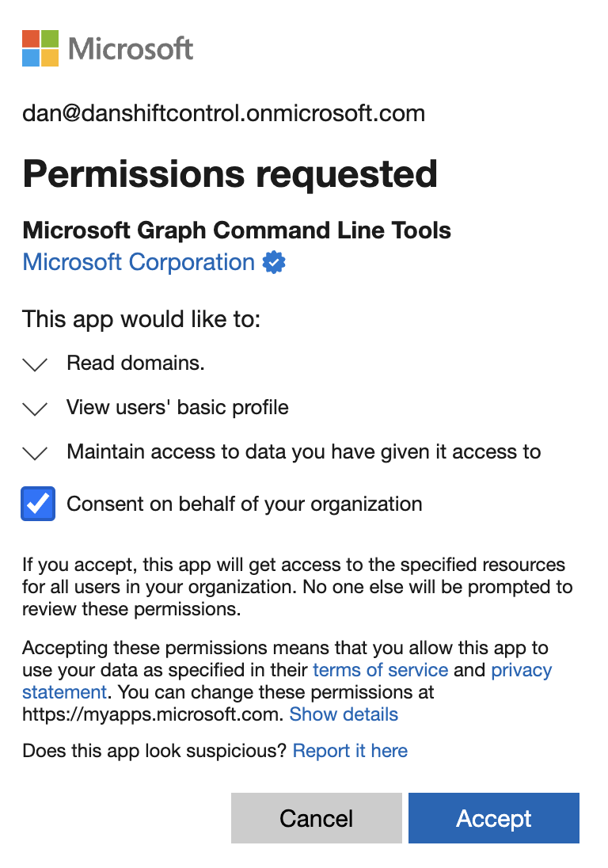Click the verified publisher badge icon
608x868 pixels.
(272, 261)
